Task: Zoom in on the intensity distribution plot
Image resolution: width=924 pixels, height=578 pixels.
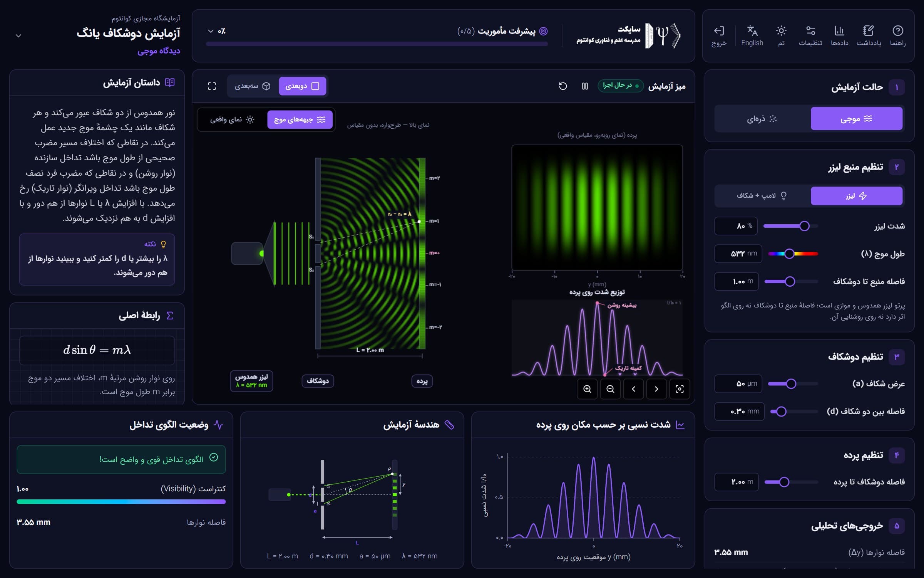Action: click(587, 389)
